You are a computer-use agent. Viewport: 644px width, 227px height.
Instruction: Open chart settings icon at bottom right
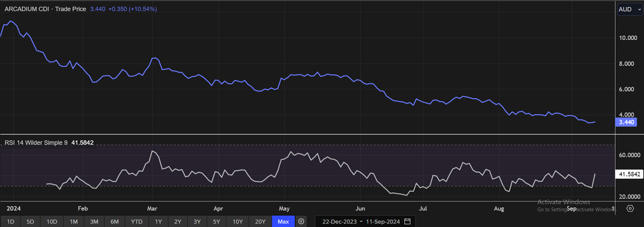(630, 208)
